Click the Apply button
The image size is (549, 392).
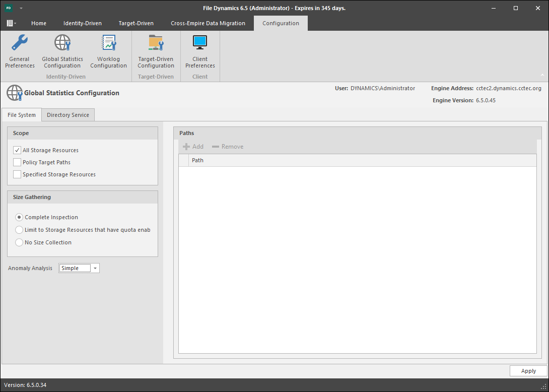point(528,371)
